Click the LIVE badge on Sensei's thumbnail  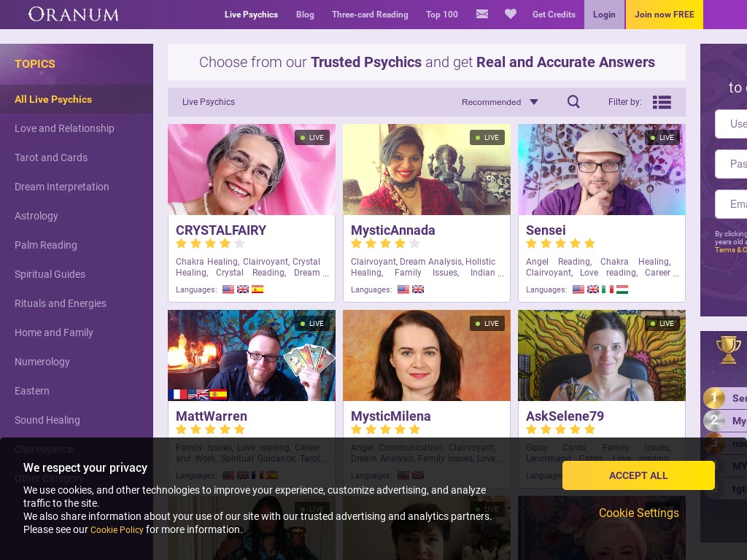662,138
